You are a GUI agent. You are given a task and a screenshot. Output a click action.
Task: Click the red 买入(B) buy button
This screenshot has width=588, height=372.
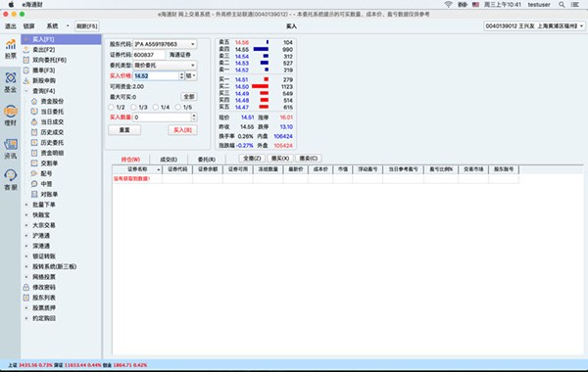point(182,130)
